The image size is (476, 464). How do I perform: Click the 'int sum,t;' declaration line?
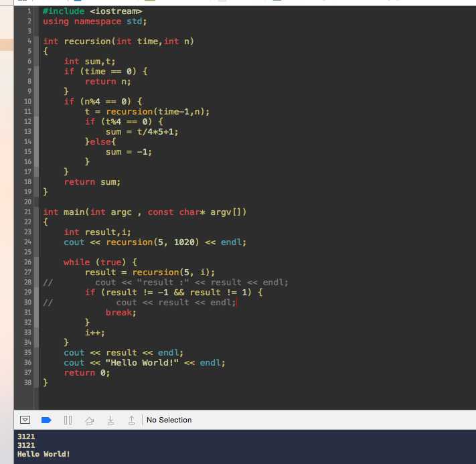click(x=90, y=62)
